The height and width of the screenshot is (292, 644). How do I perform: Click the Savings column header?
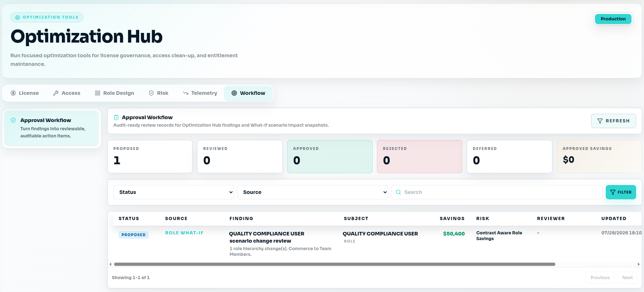point(452,219)
